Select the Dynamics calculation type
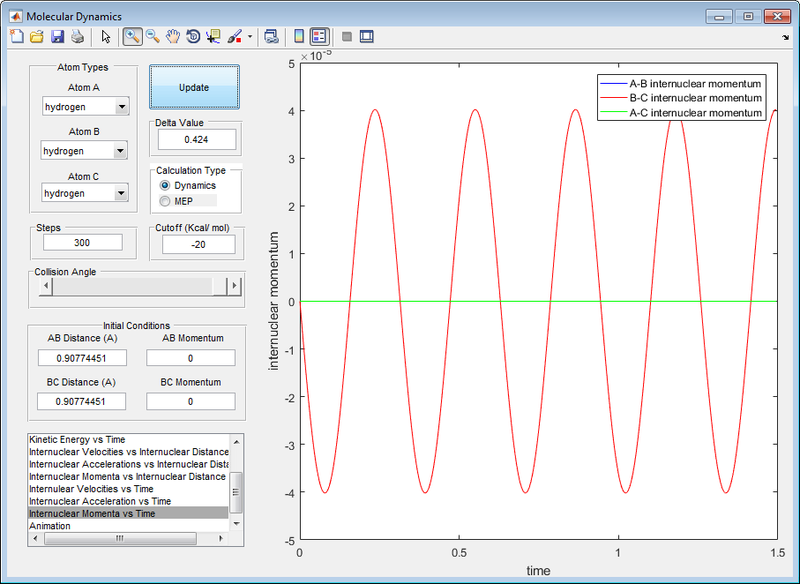The image size is (800, 584). click(166, 186)
